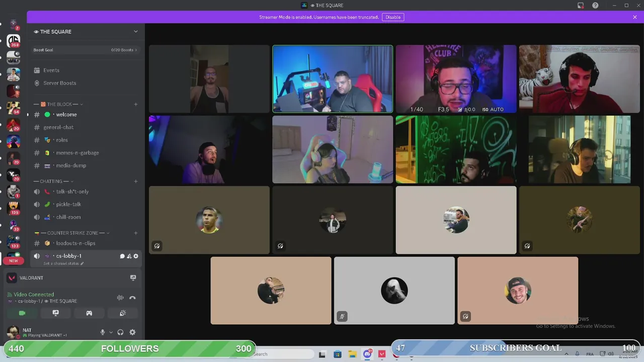Deafen using the headphones icon
Image resolution: width=644 pixels, height=362 pixels.
[x=120, y=332]
